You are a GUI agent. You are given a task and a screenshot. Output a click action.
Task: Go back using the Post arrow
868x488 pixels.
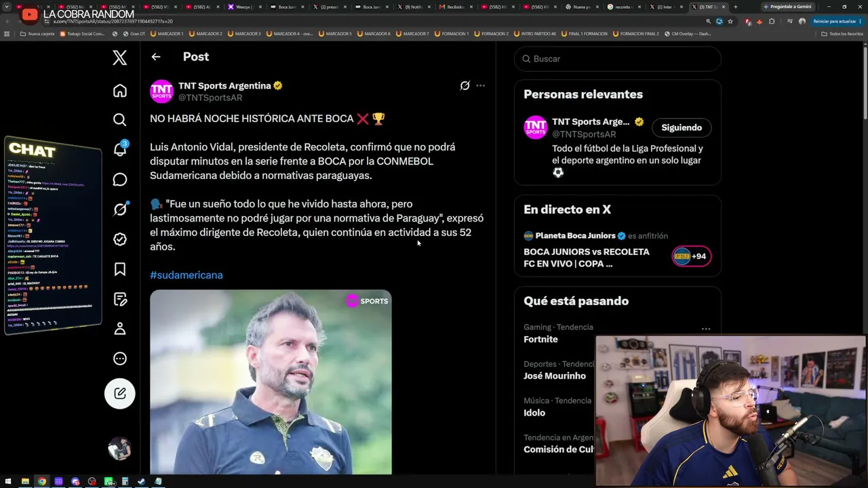click(156, 57)
